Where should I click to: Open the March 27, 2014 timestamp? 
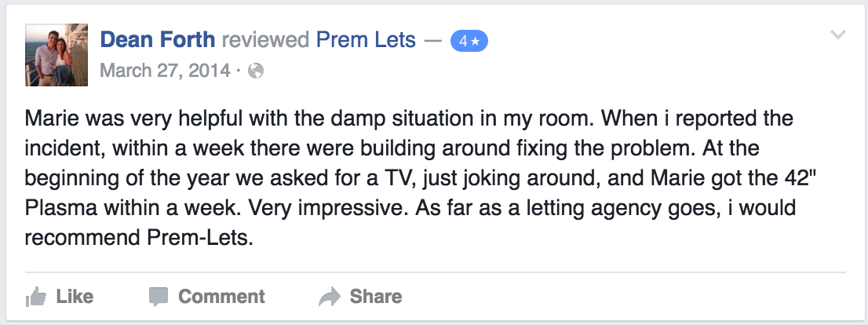point(165,71)
